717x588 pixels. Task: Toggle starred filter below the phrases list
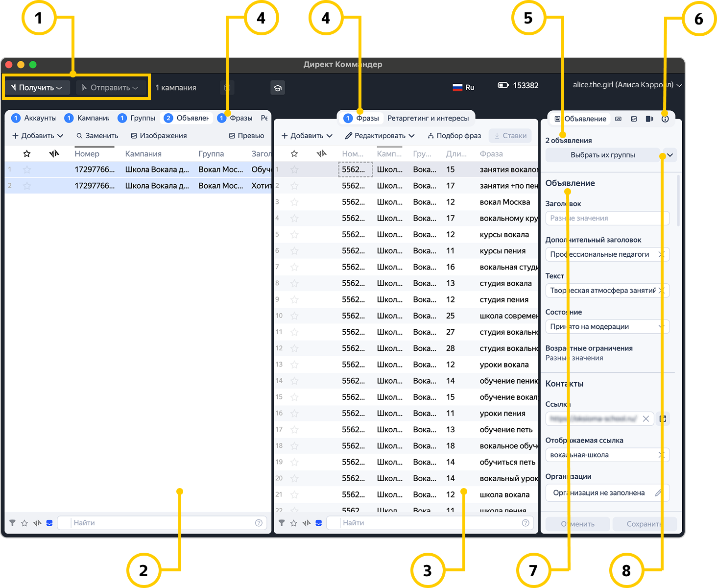294,523
